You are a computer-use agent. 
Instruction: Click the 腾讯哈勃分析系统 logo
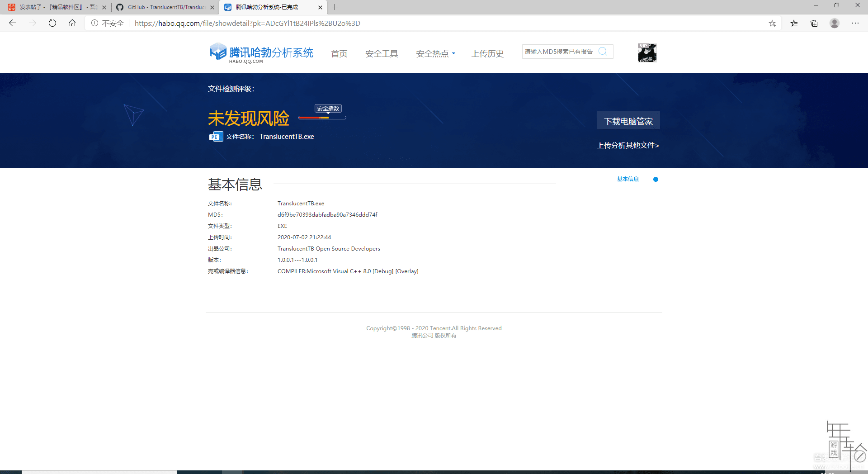[x=261, y=53]
